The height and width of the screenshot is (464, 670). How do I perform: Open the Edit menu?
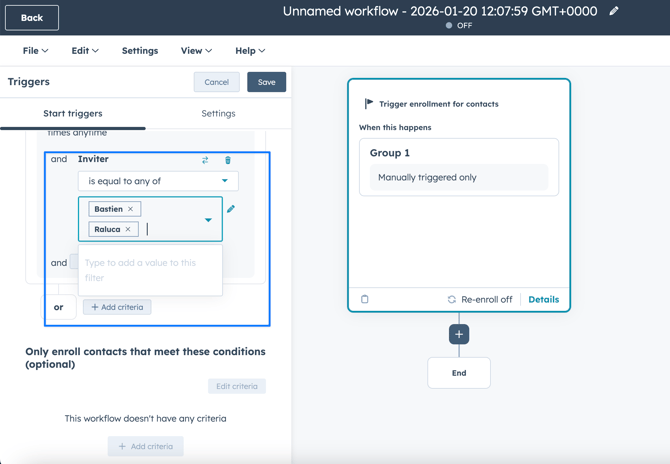click(x=84, y=51)
